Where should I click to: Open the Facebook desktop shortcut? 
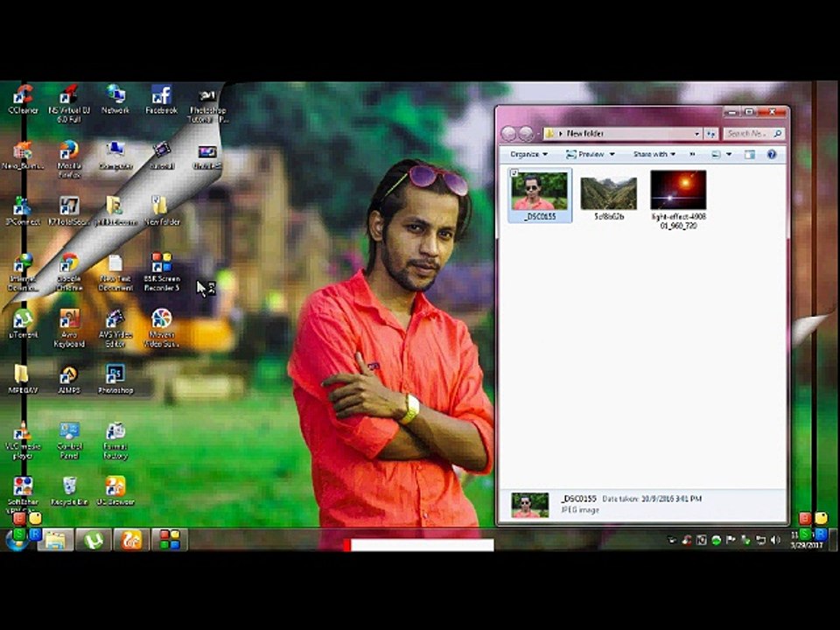pyautogui.click(x=161, y=100)
